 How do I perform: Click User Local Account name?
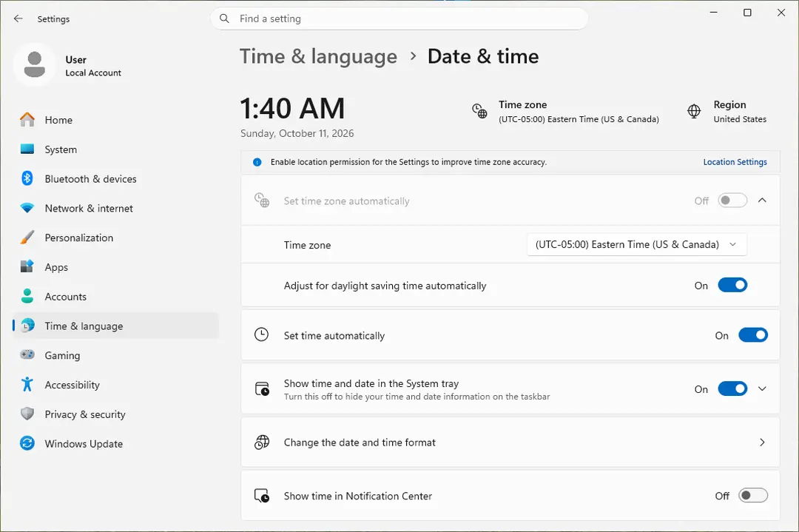(x=93, y=66)
